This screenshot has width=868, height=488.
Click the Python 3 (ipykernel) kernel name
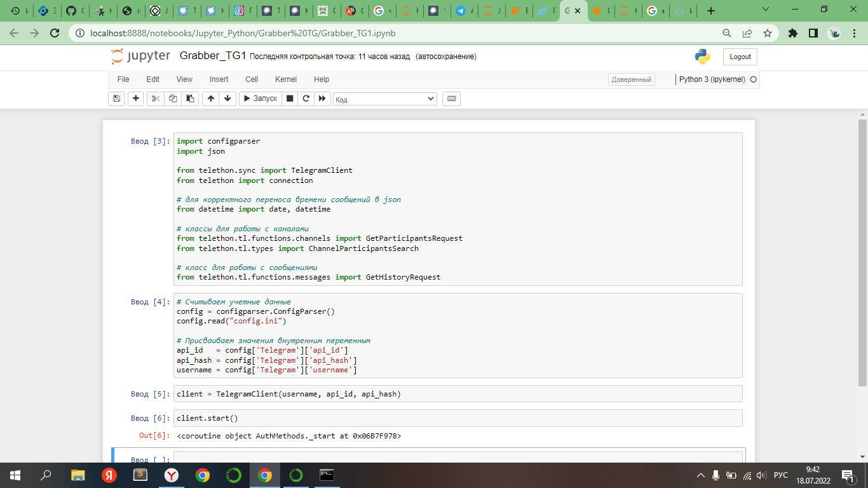click(x=712, y=79)
